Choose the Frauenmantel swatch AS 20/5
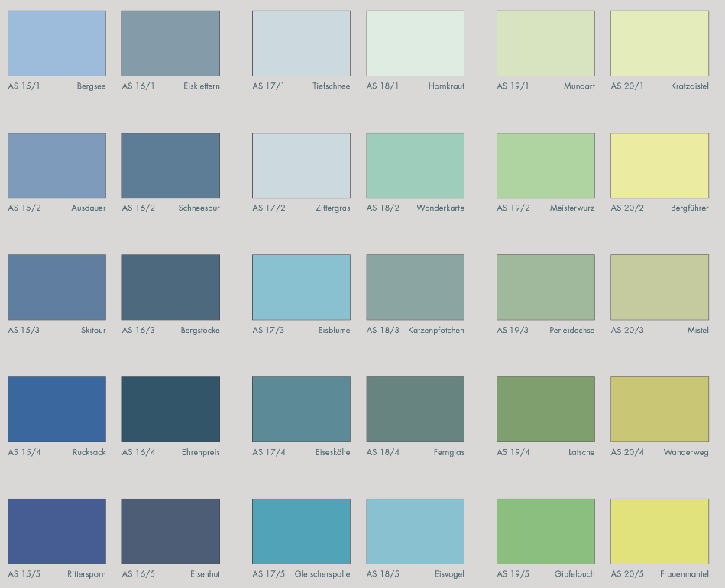725x588 pixels. 660,531
